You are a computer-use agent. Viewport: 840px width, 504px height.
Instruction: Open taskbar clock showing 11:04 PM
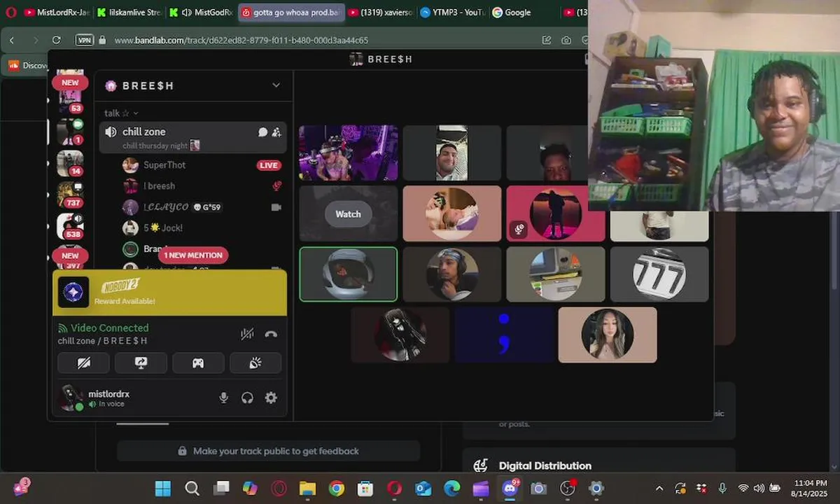[811, 488]
